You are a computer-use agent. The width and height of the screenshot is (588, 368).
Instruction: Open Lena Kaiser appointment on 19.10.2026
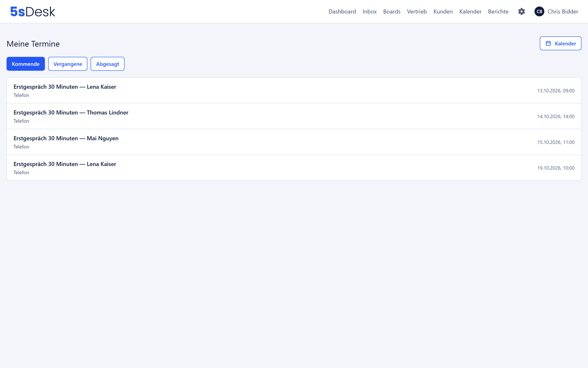tap(294, 168)
